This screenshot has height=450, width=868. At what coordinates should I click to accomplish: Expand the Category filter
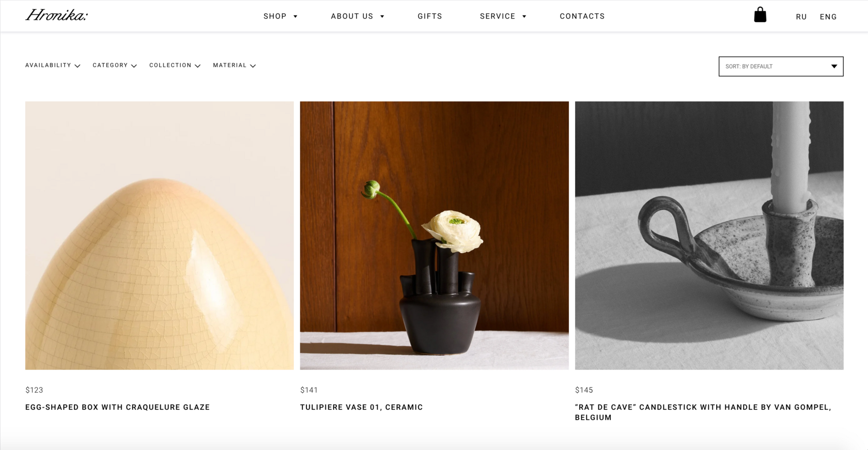[115, 66]
